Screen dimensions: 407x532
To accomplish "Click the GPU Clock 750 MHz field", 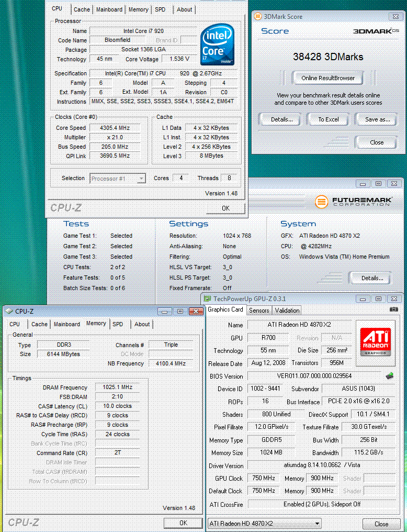I will point(263,478).
